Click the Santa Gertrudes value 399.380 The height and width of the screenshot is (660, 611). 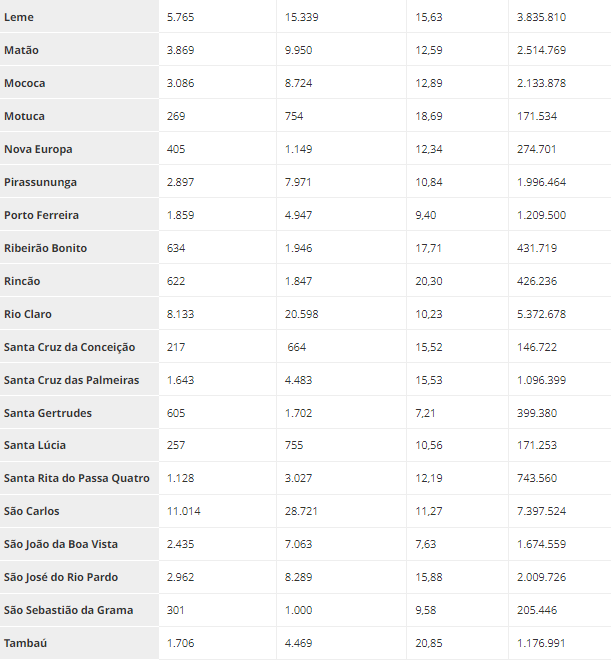[537, 413]
